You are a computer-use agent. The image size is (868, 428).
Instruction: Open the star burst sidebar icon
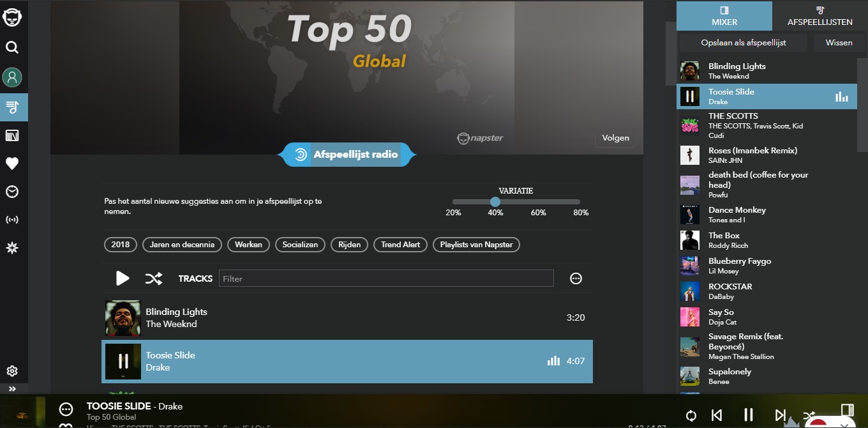click(x=12, y=248)
